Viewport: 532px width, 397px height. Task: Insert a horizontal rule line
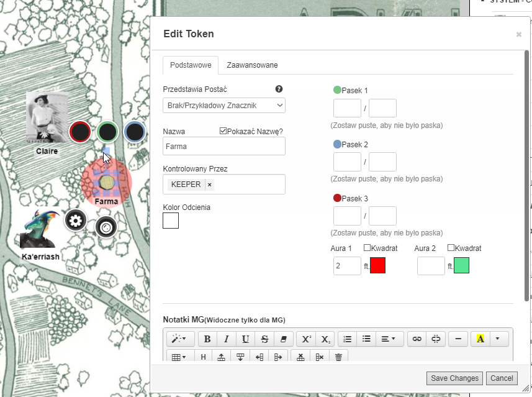458,339
